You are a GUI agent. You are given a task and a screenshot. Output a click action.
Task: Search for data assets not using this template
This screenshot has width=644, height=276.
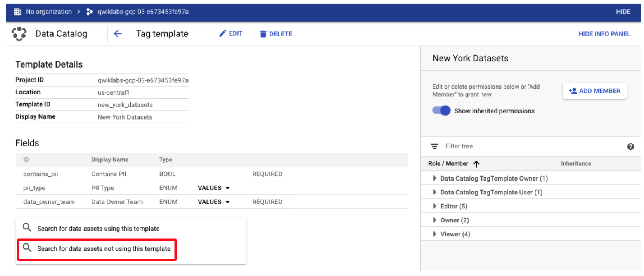pos(104,249)
